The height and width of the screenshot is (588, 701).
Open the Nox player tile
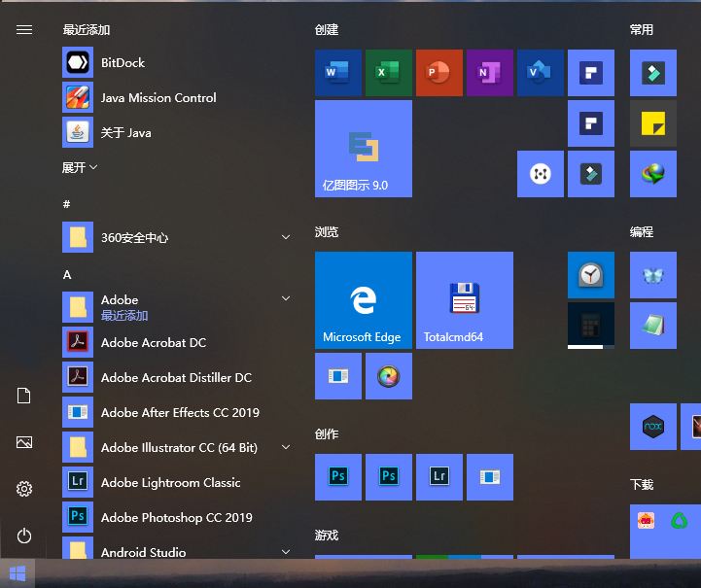[x=652, y=427]
